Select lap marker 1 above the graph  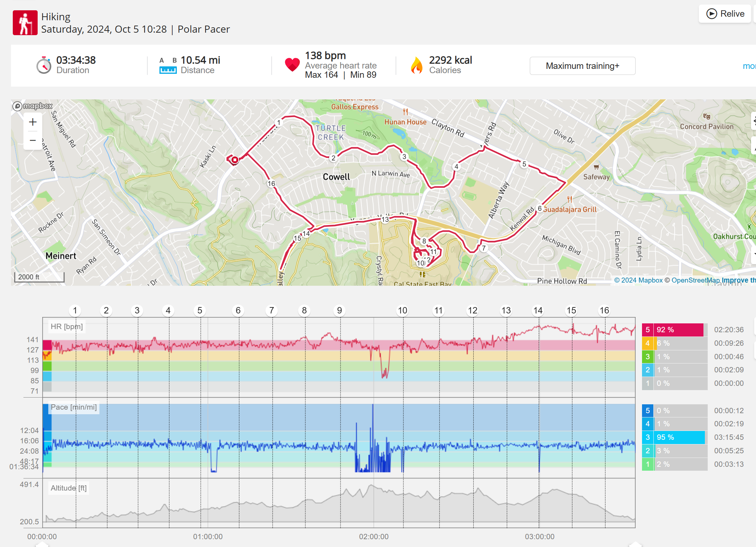(x=75, y=311)
